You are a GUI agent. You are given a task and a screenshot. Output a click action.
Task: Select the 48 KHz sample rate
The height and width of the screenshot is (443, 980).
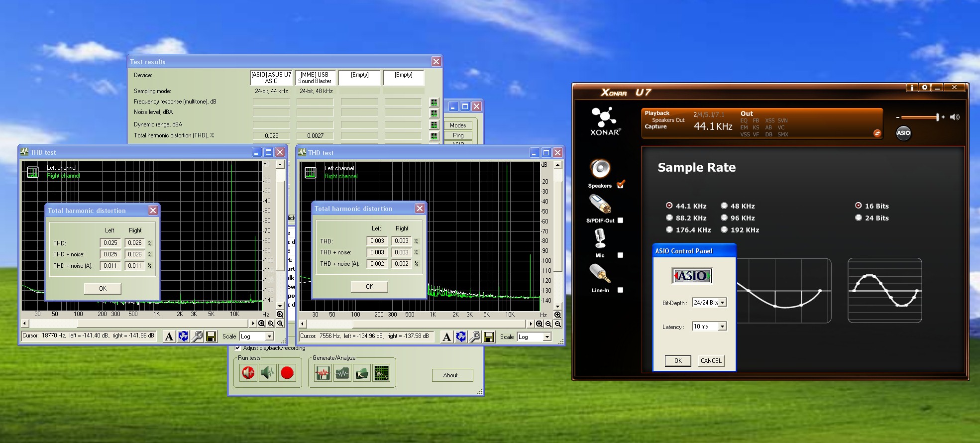click(x=724, y=206)
